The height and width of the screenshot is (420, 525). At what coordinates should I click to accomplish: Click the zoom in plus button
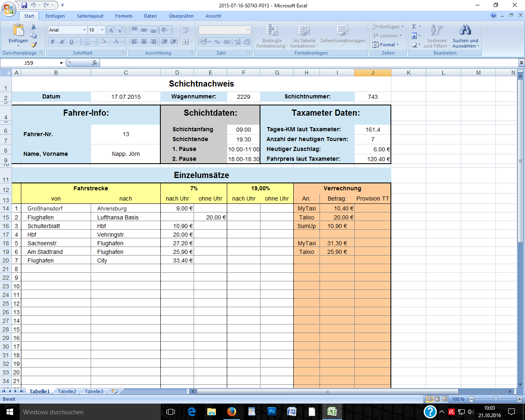520,399
